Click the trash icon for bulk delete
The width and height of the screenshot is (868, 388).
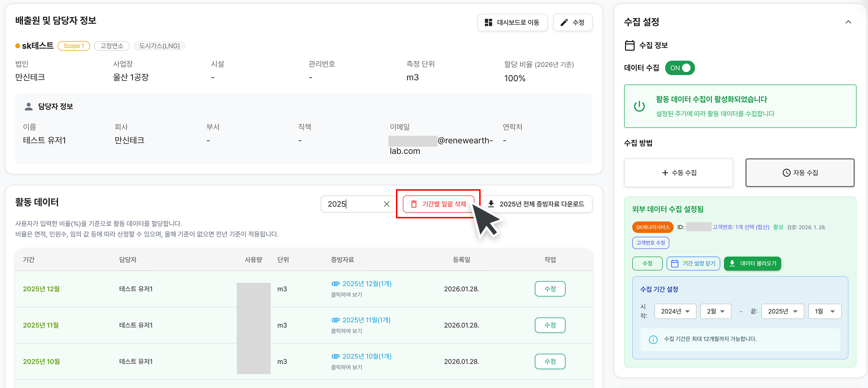coord(414,204)
